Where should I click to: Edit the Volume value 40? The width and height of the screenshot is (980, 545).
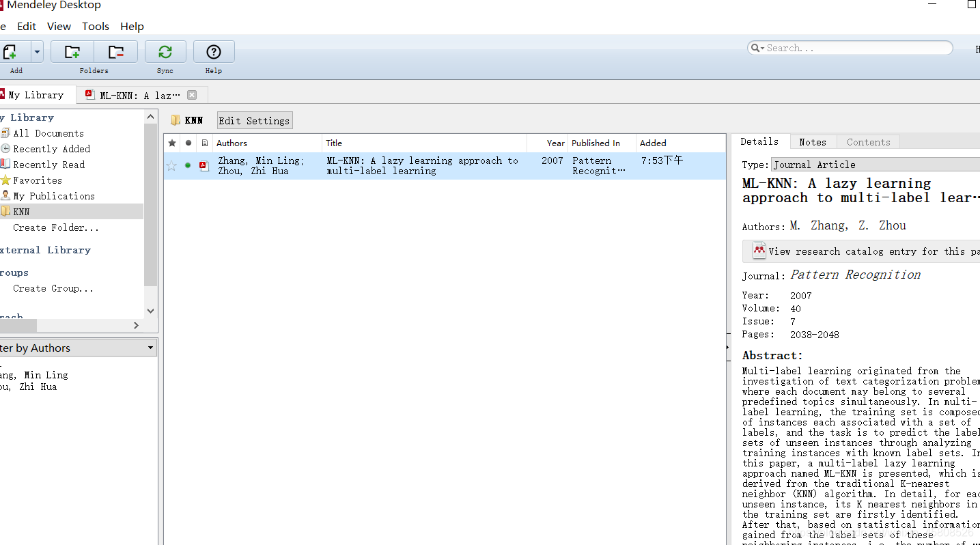pos(796,309)
